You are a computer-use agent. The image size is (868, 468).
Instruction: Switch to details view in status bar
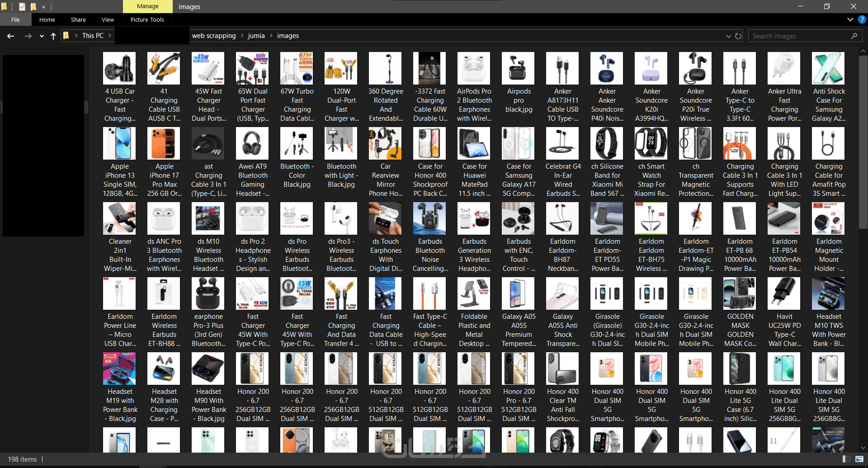[x=847, y=459]
